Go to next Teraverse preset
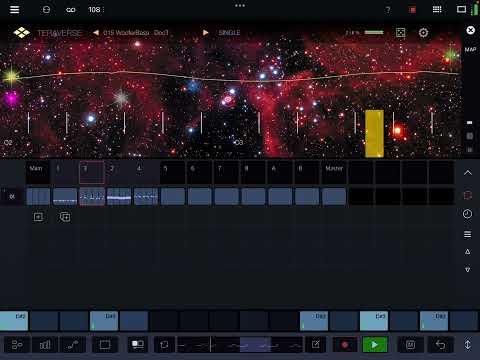The image size is (480, 360). coord(206,33)
